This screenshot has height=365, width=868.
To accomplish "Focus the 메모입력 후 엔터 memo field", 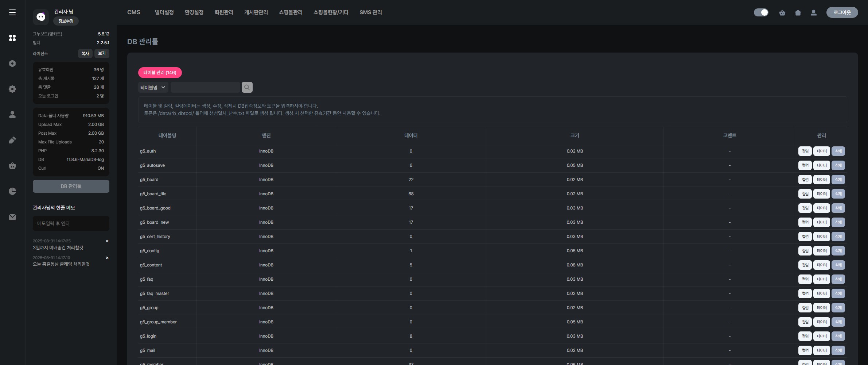I will coord(71,223).
